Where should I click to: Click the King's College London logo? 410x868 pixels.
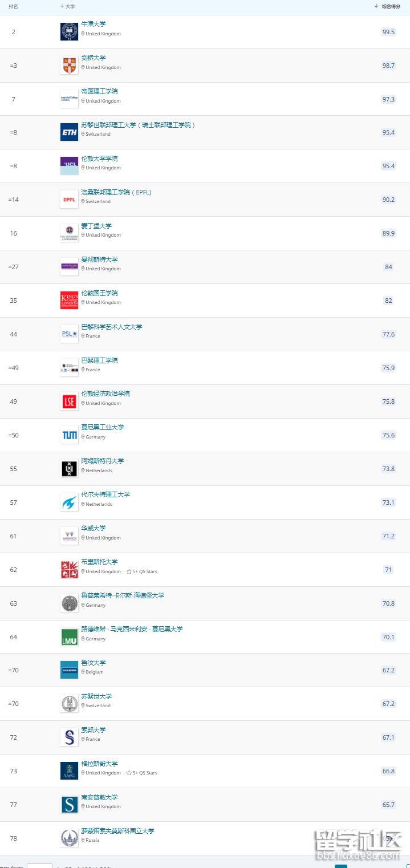click(x=69, y=301)
